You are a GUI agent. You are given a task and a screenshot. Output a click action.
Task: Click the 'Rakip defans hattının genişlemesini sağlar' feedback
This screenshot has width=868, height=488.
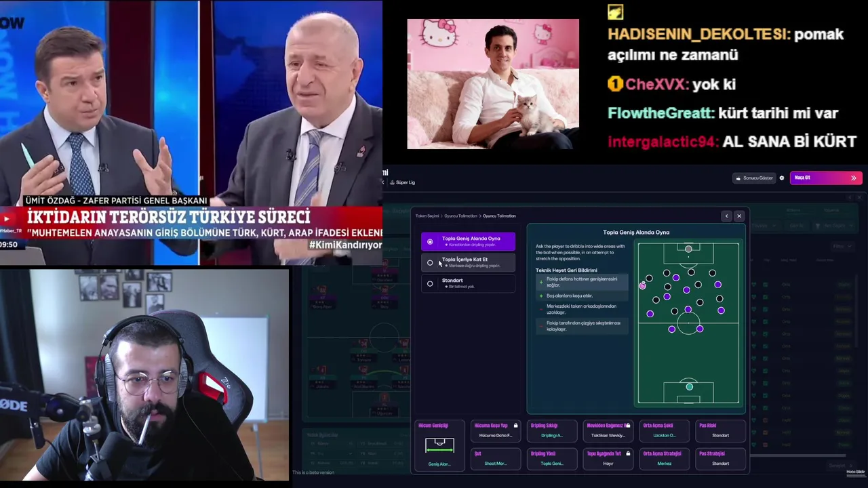[582, 282]
